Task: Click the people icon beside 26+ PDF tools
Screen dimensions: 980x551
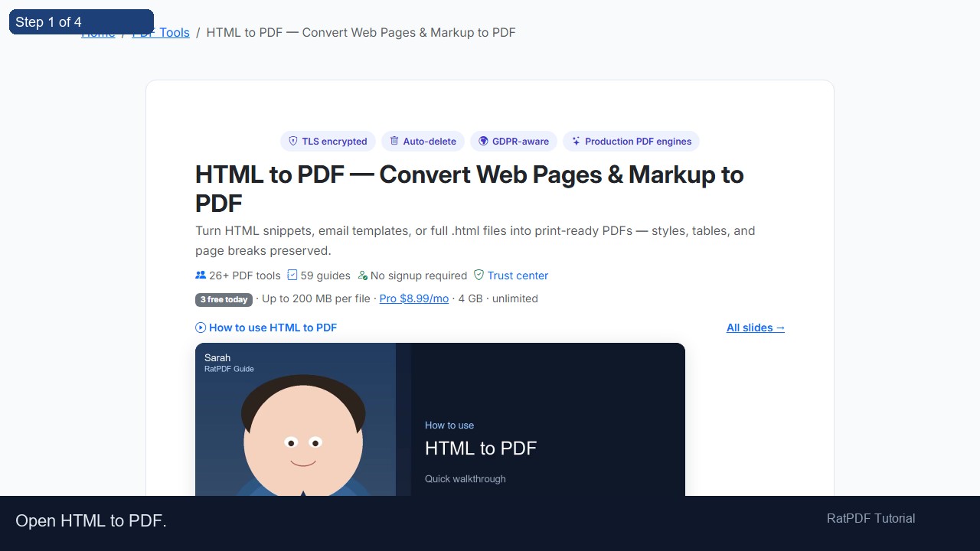Action: coord(201,275)
